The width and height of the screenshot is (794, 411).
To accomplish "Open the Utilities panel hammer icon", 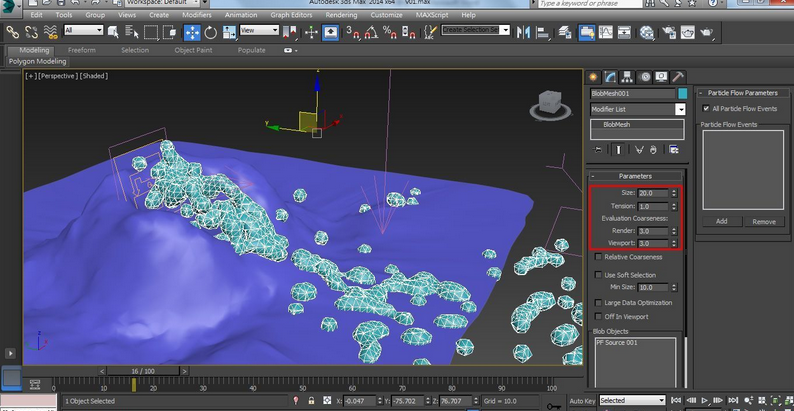I will click(x=678, y=76).
